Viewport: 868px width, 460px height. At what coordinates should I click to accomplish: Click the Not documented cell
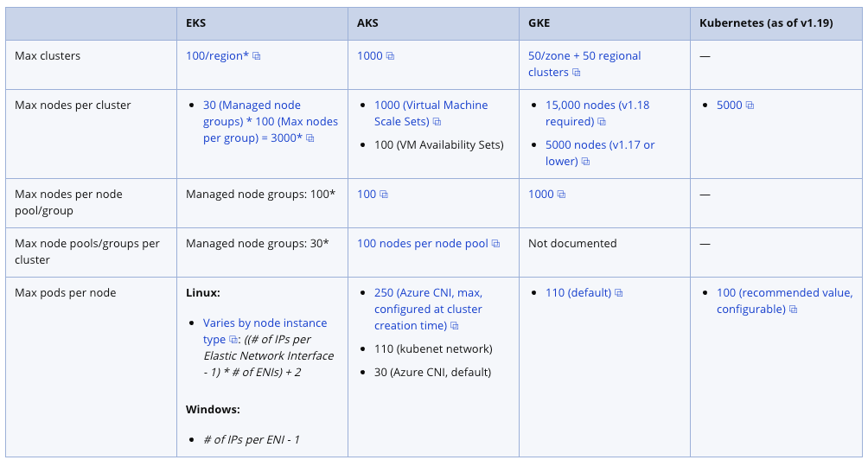tap(572, 244)
